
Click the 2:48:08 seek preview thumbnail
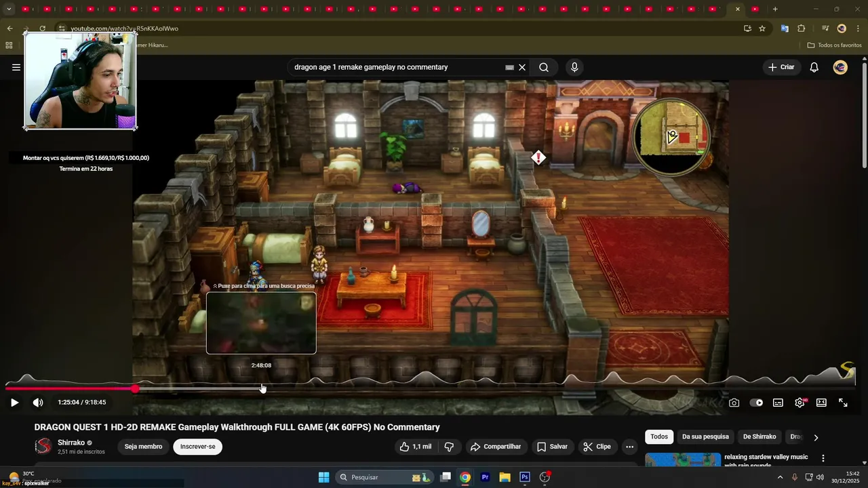tap(261, 323)
